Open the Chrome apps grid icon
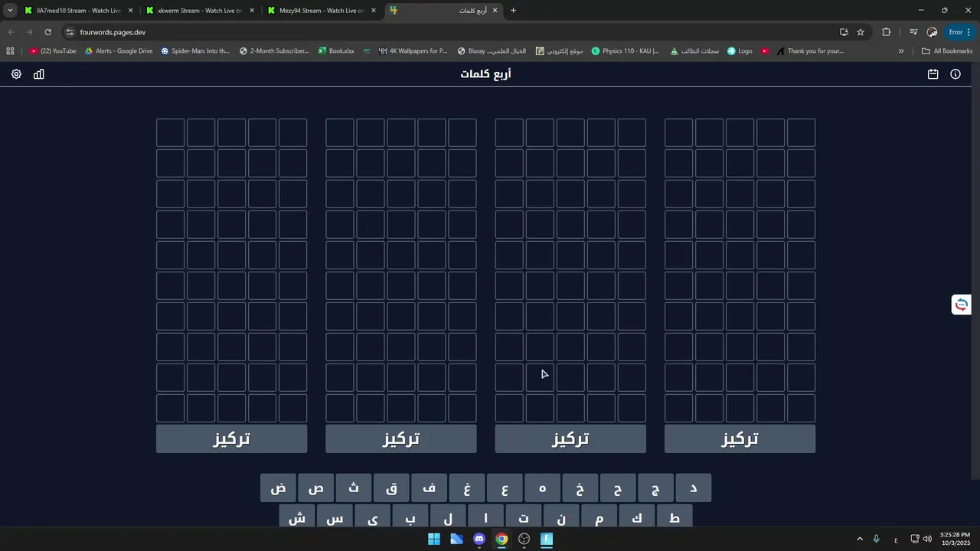980x551 pixels. (10, 51)
